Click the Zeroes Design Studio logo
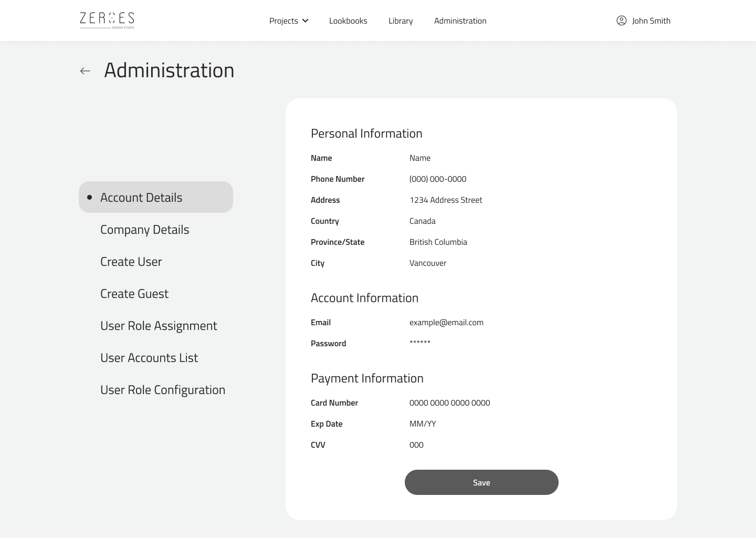Viewport: 756px width, 538px height. [107, 20]
